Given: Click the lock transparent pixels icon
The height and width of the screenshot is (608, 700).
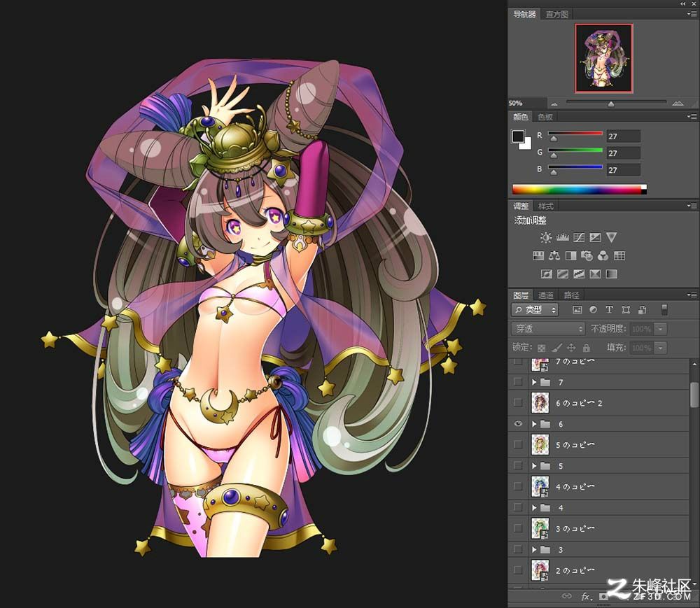Looking at the screenshot, I should click(542, 348).
